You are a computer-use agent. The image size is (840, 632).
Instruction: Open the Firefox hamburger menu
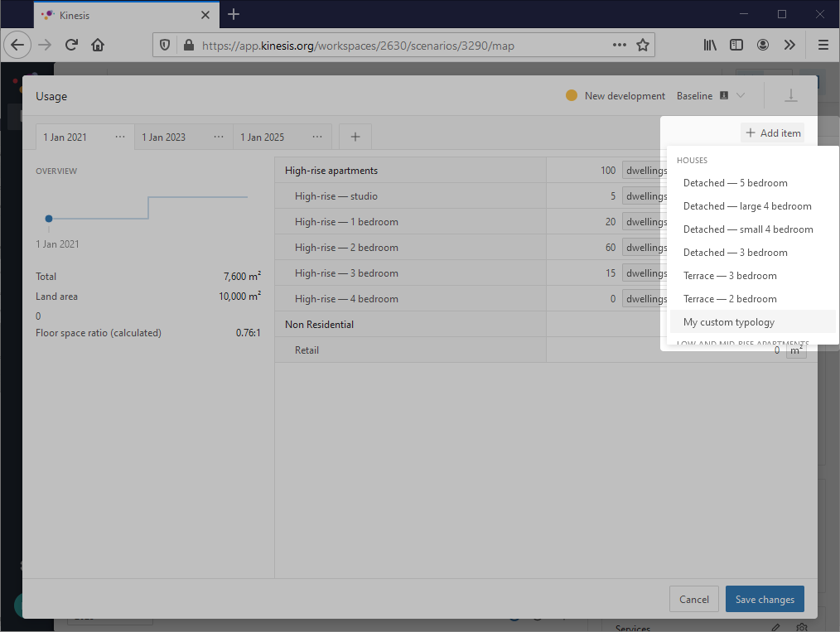pos(823,45)
